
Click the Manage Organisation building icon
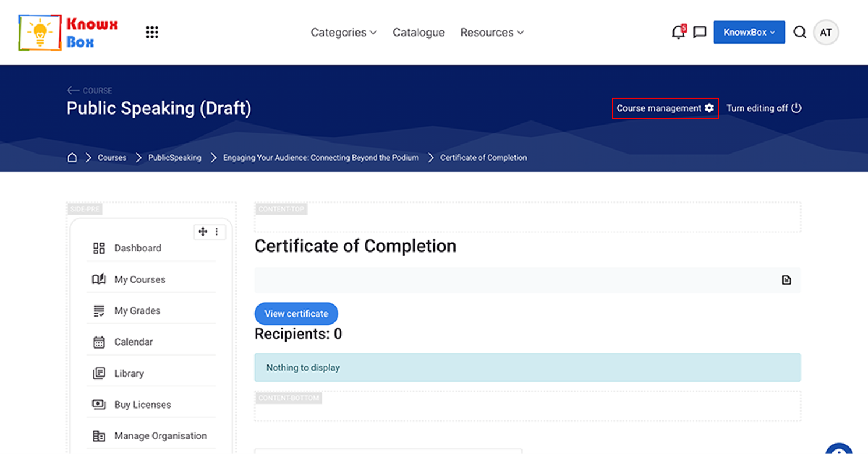[x=99, y=436]
